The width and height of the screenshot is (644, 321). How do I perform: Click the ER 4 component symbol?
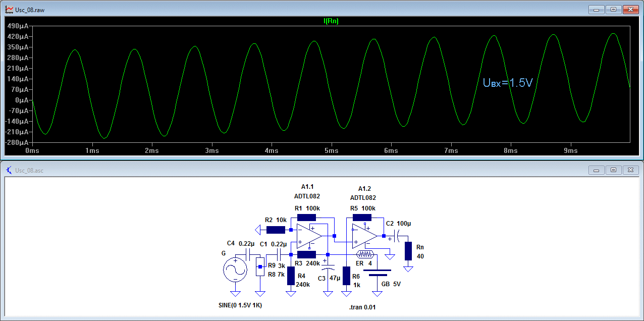pos(365,254)
